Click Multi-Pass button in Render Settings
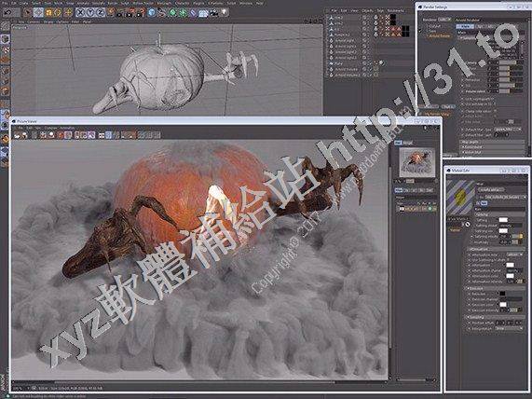The height and width of the screenshot is (399, 532). point(448,106)
